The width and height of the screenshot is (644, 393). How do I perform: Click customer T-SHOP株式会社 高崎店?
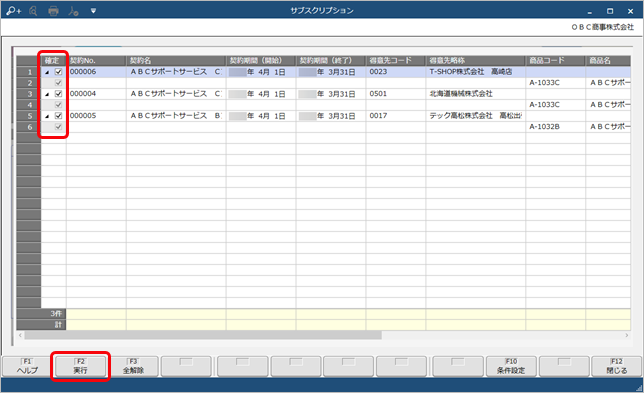pos(476,72)
